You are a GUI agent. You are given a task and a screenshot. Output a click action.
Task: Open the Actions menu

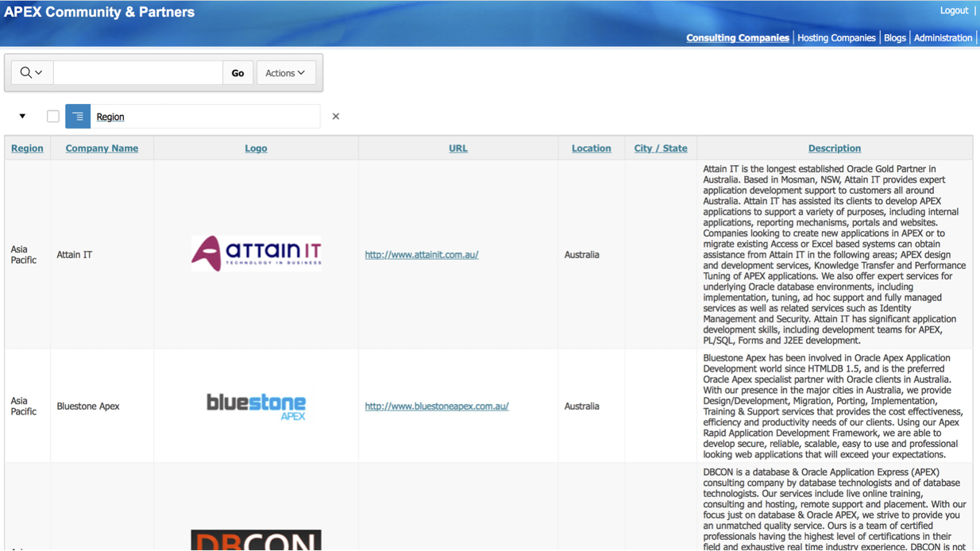286,73
